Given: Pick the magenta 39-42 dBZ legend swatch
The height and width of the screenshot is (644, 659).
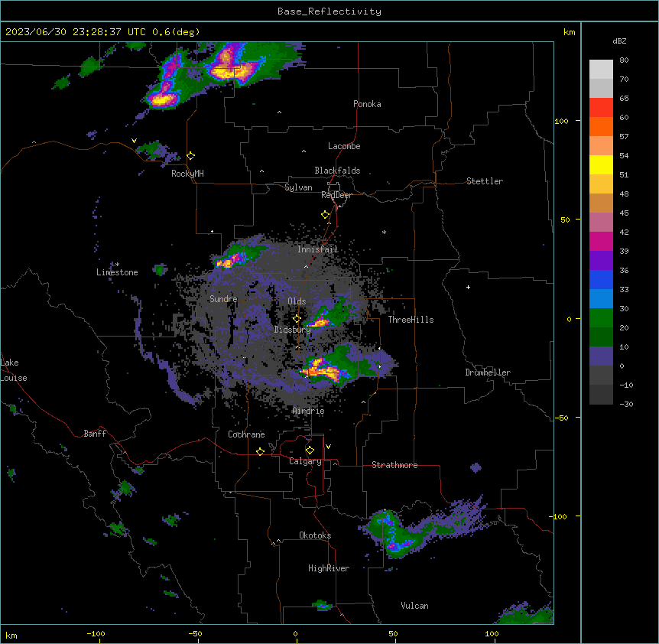Looking at the screenshot, I should (x=601, y=241).
